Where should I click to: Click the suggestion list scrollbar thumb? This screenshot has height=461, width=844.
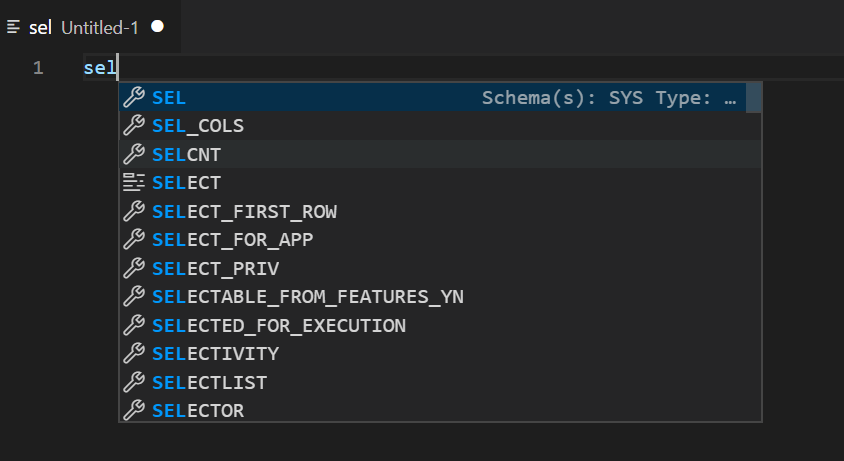[754, 98]
